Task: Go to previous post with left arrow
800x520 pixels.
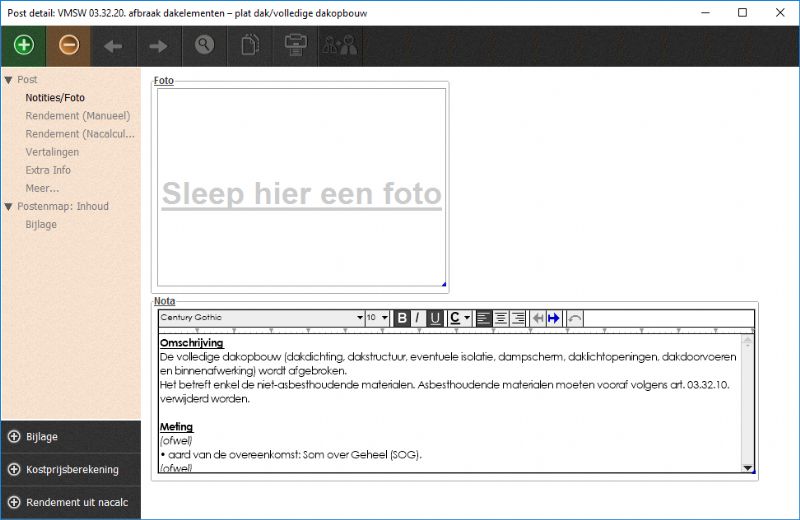Action: tap(113, 45)
